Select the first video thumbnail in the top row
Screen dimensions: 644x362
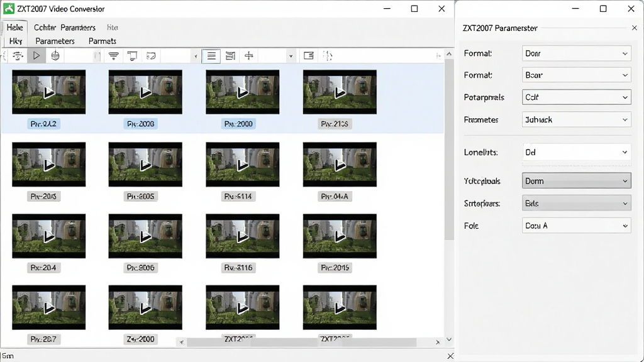[x=48, y=92]
